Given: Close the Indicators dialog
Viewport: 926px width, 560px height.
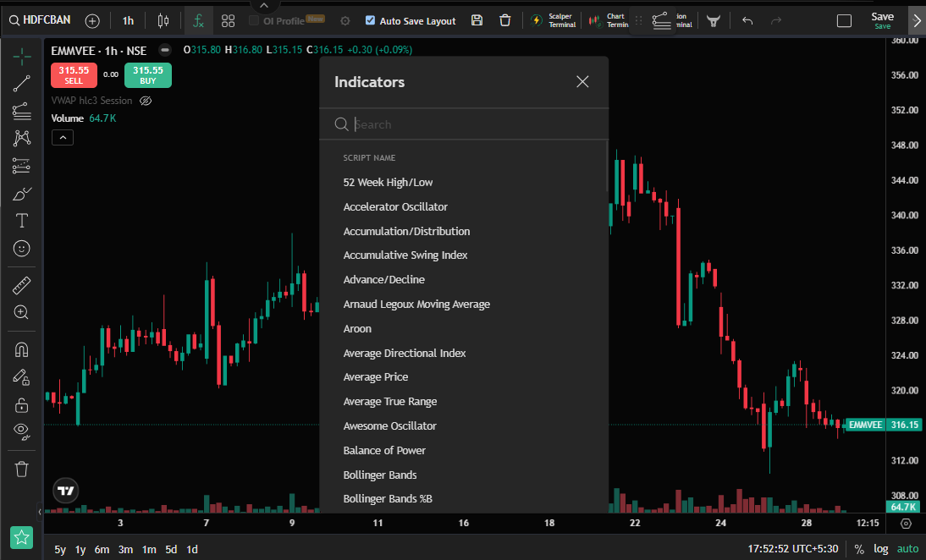Looking at the screenshot, I should coord(582,82).
